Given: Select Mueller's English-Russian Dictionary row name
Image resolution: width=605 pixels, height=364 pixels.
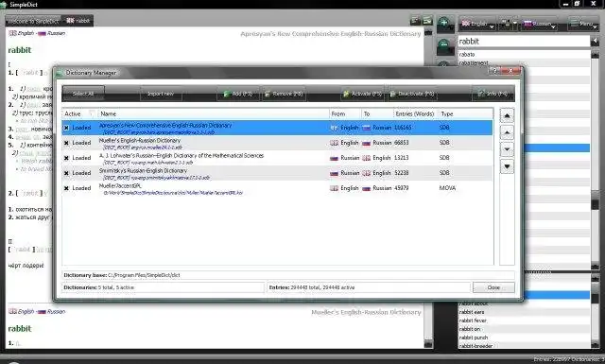Looking at the screenshot, I should tap(140, 141).
